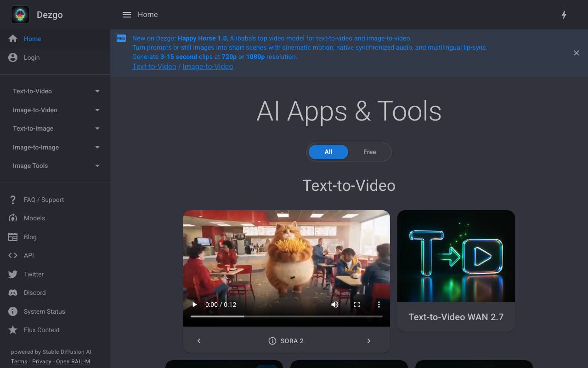The width and height of the screenshot is (588, 368).
Task: Click the Home title in the header
Action: point(148,15)
